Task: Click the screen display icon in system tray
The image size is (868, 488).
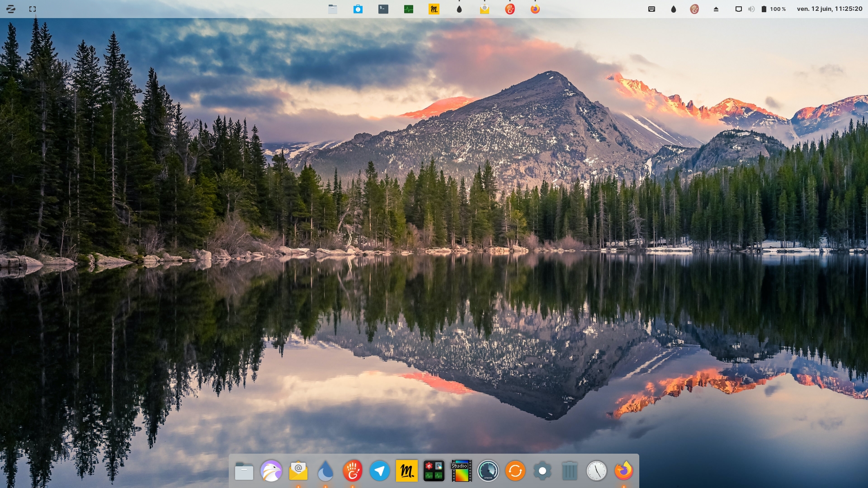Action: point(739,9)
